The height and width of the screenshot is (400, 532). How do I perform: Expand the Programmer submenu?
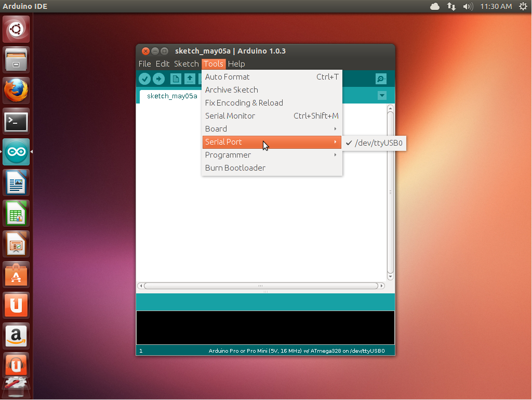[x=272, y=155]
